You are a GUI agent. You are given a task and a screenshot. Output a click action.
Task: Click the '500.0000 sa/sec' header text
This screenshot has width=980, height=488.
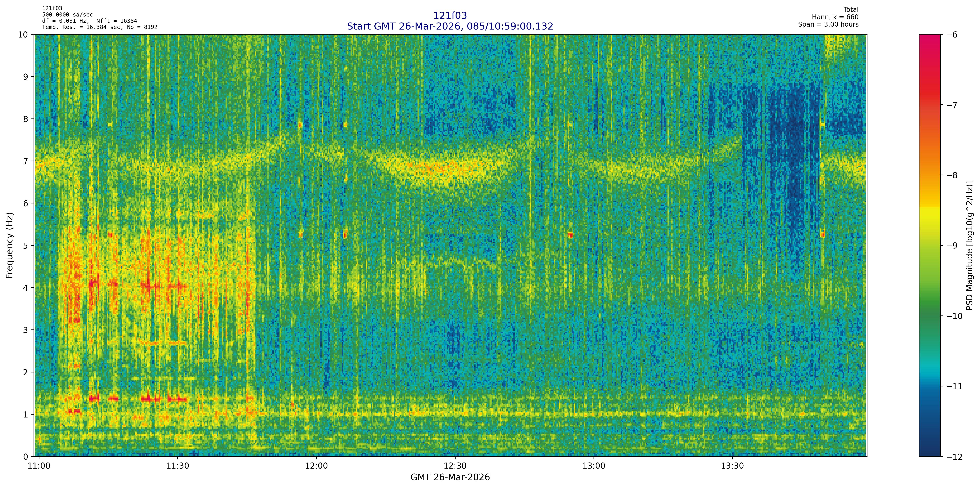pyautogui.click(x=67, y=15)
